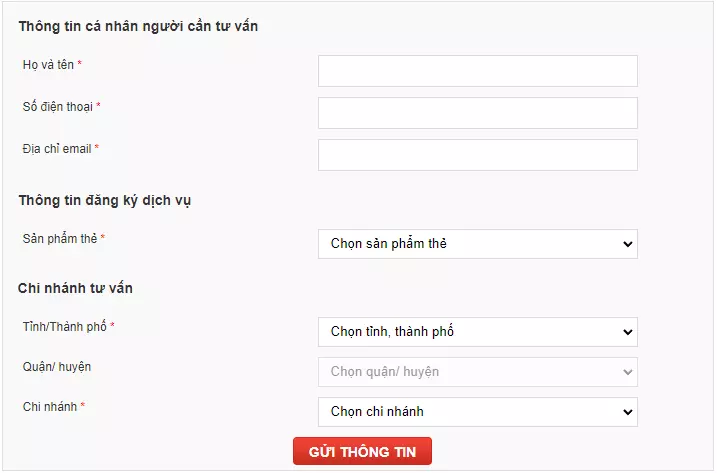The height and width of the screenshot is (473, 717).
Task: Click the Số điện thoại label
Action: click(58, 107)
